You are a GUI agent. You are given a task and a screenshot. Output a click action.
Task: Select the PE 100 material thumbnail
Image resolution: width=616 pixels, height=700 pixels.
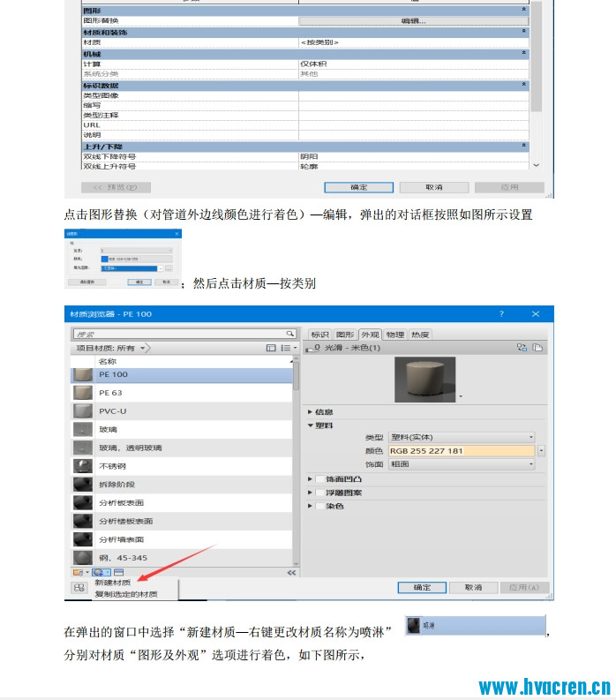(83, 374)
